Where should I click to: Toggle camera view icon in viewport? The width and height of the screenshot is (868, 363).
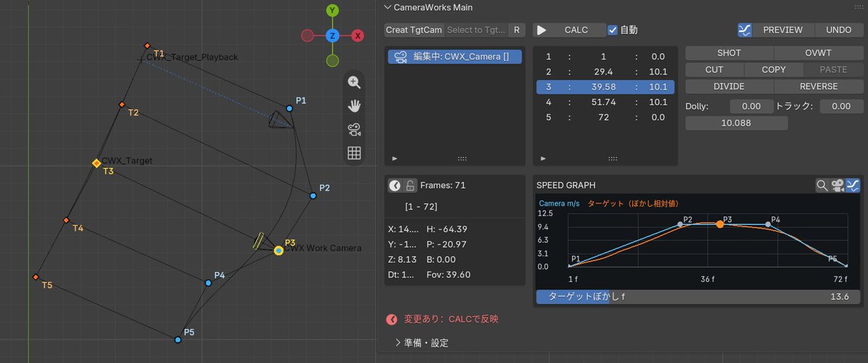point(354,130)
